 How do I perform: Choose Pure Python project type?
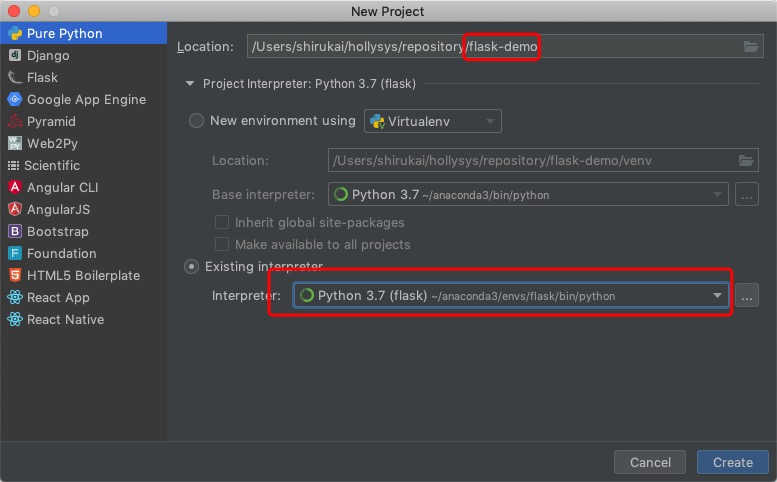(x=83, y=33)
